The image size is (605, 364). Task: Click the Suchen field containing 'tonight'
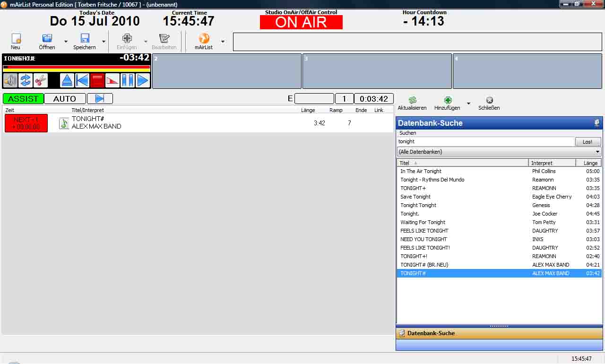tap(485, 141)
